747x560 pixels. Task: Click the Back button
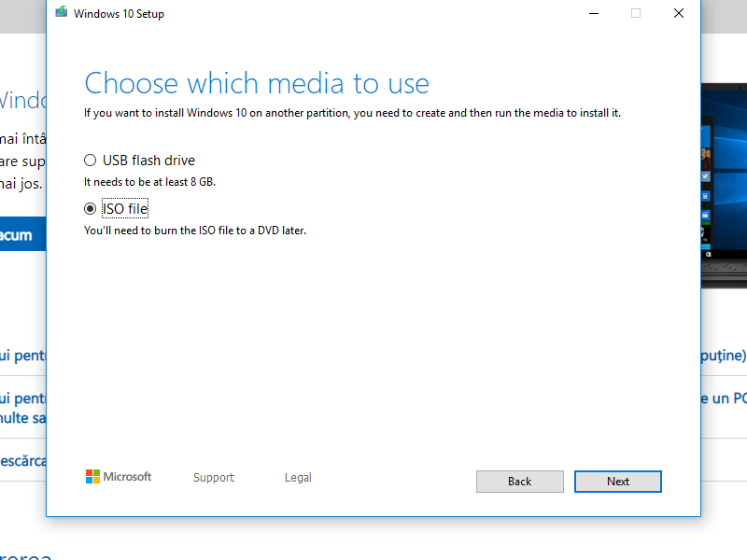[519, 481]
